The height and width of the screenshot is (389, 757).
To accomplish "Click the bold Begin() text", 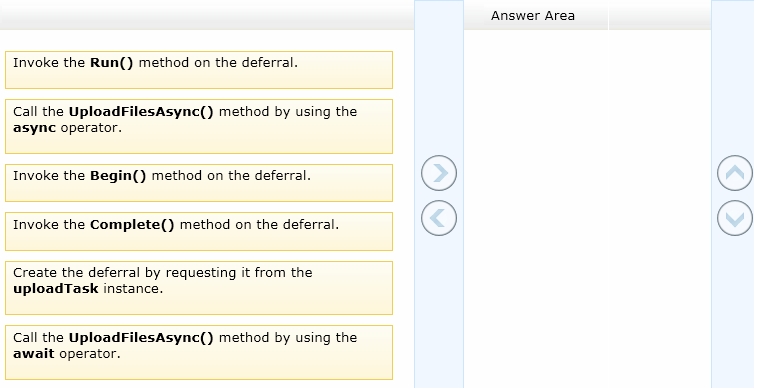I will point(118,176).
